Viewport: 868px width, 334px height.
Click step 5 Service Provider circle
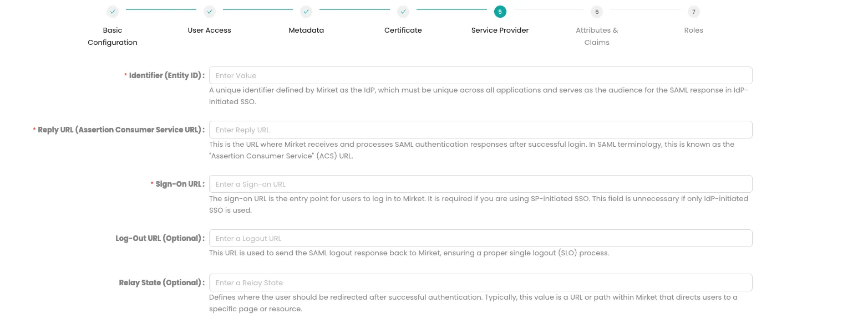500,11
